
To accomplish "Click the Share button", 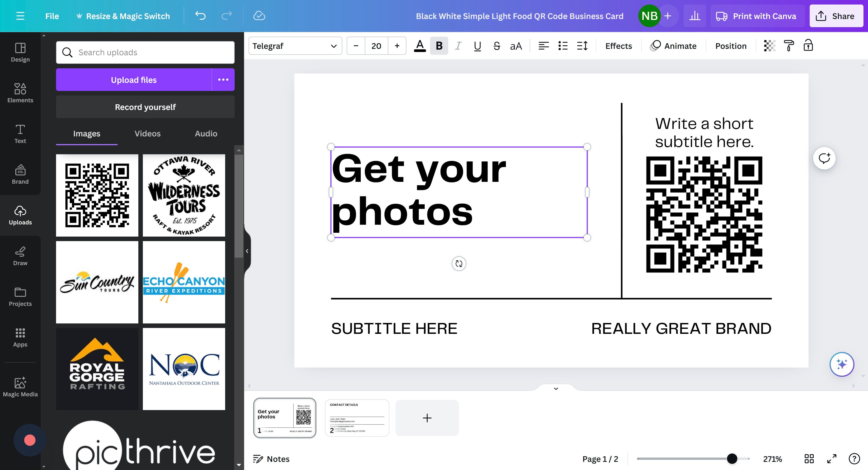I will pos(836,16).
